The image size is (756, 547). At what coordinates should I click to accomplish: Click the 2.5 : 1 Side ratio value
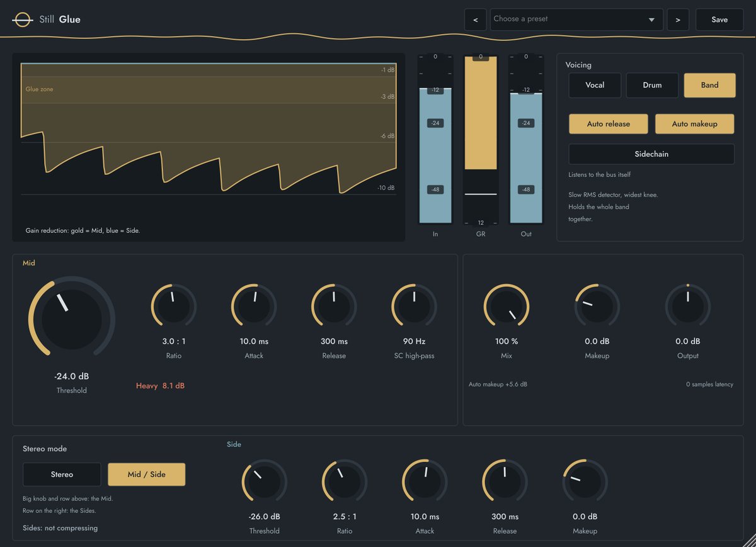345,517
